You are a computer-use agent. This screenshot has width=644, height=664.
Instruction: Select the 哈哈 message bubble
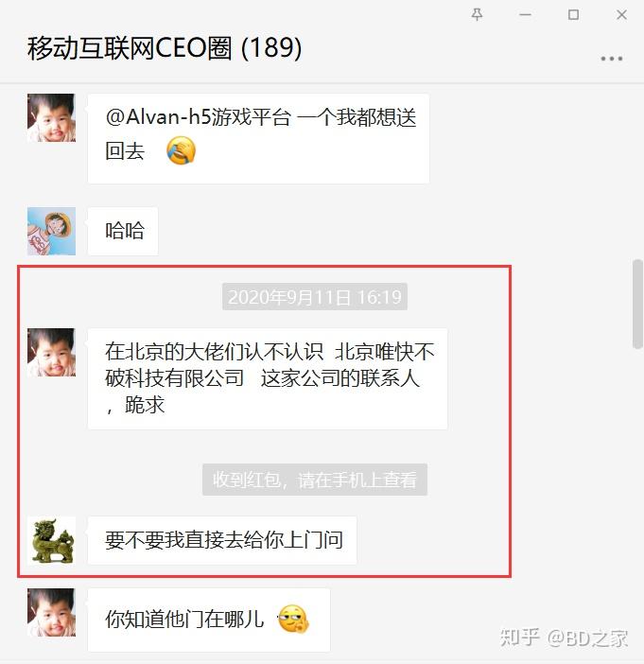click(x=123, y=231)
